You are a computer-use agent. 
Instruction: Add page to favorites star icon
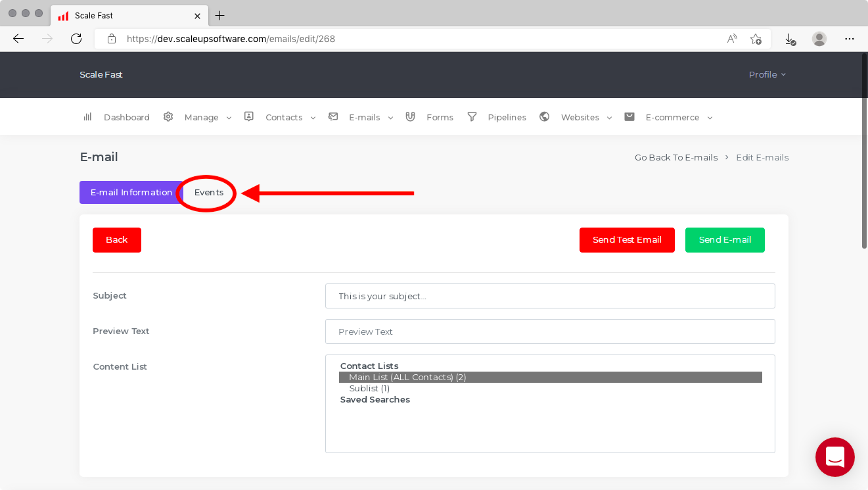(x=756, y=39)
